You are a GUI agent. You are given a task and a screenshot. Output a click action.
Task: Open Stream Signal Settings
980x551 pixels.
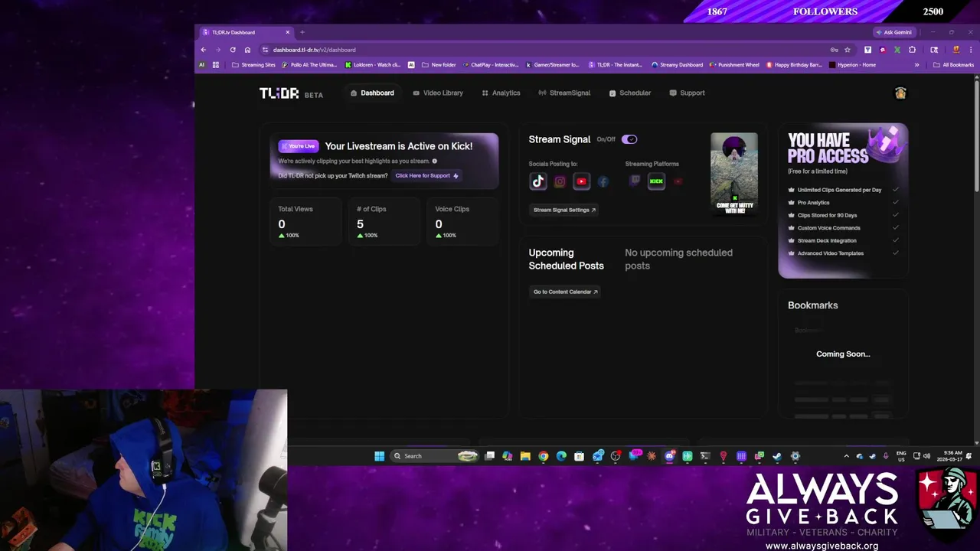564,210
